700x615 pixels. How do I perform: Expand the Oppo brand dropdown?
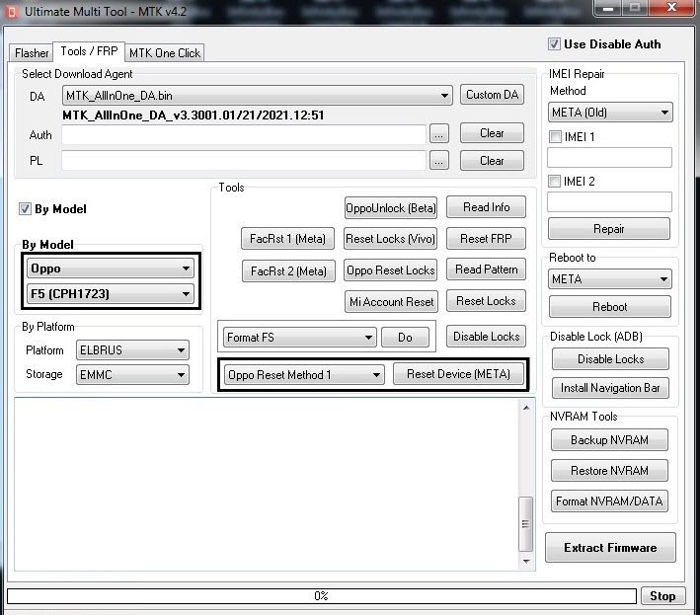coord(111,269)
